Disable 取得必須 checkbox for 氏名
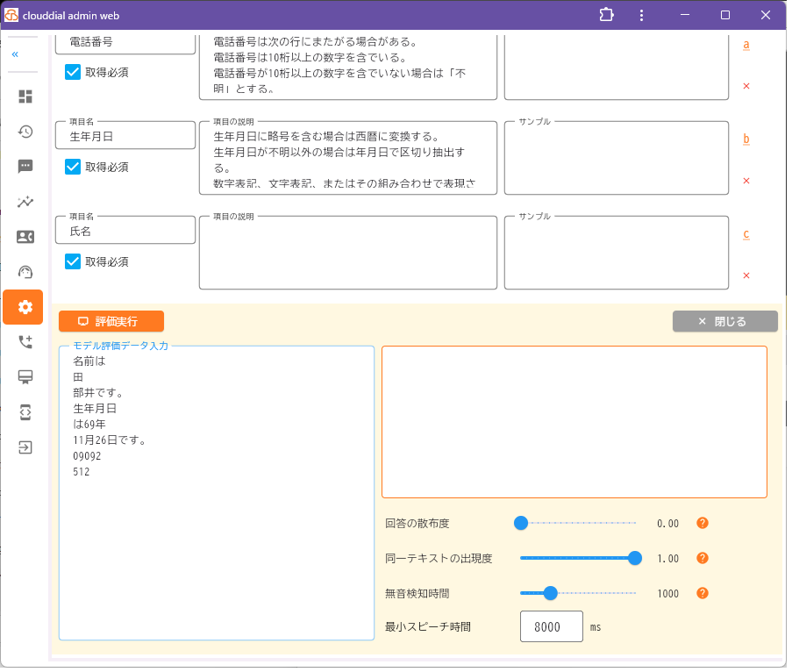The image size is (792, 672). pyautogui.click(x=73, y=262)
